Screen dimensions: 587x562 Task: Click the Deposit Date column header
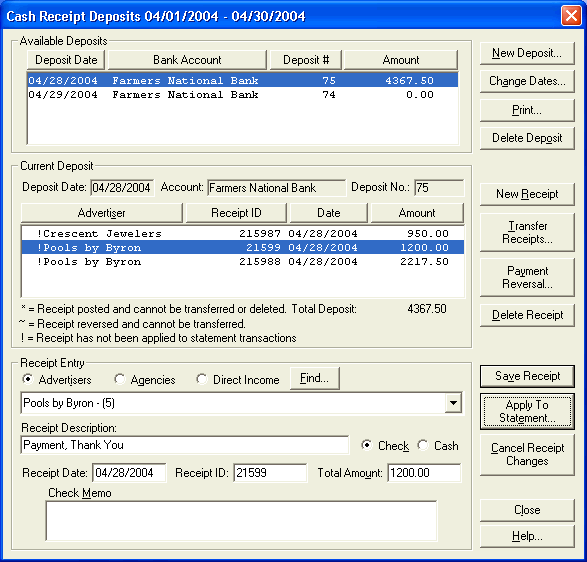66,60
